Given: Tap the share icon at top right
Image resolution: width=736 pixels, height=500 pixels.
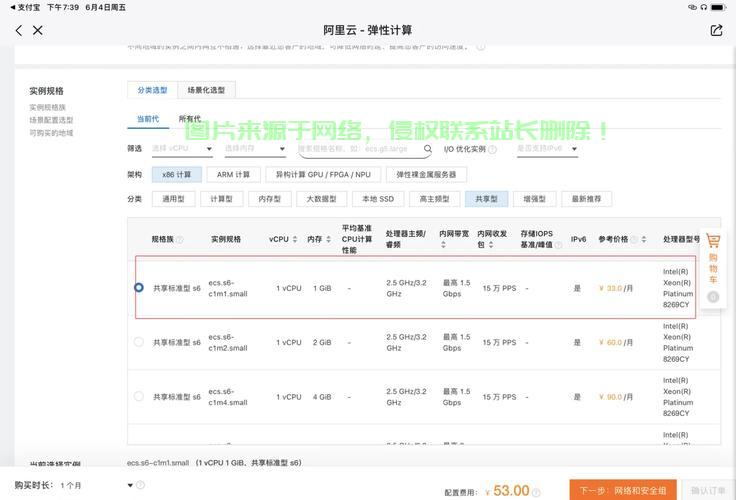Looking at the screenshot, I should click(x=716, y=31).
